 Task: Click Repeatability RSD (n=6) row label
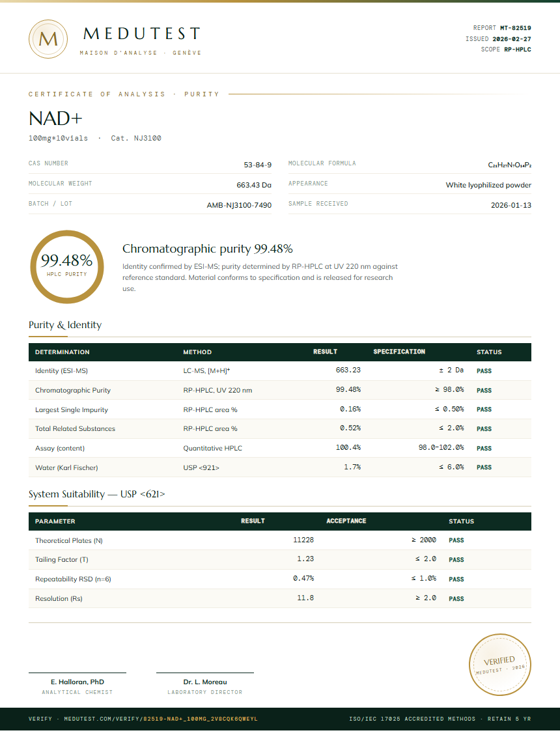(73, 579)
